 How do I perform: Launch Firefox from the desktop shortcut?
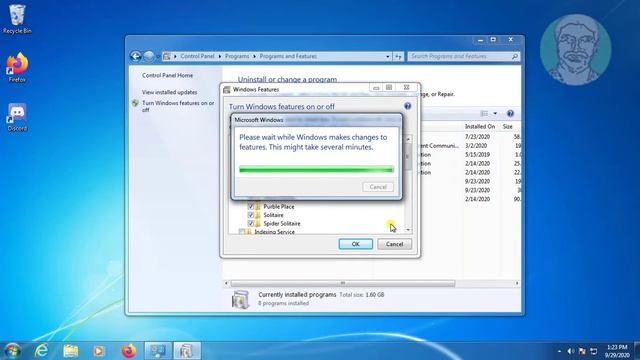[17, 68]
